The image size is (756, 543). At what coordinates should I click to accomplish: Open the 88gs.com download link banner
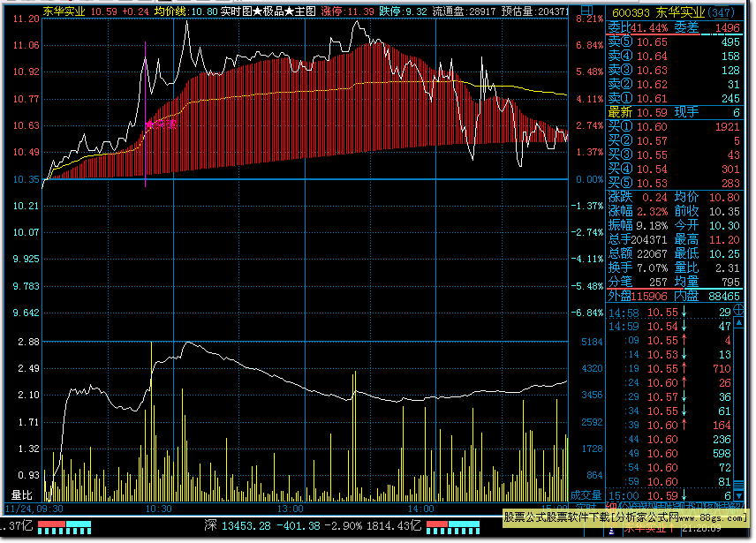(x=625, y=518)
